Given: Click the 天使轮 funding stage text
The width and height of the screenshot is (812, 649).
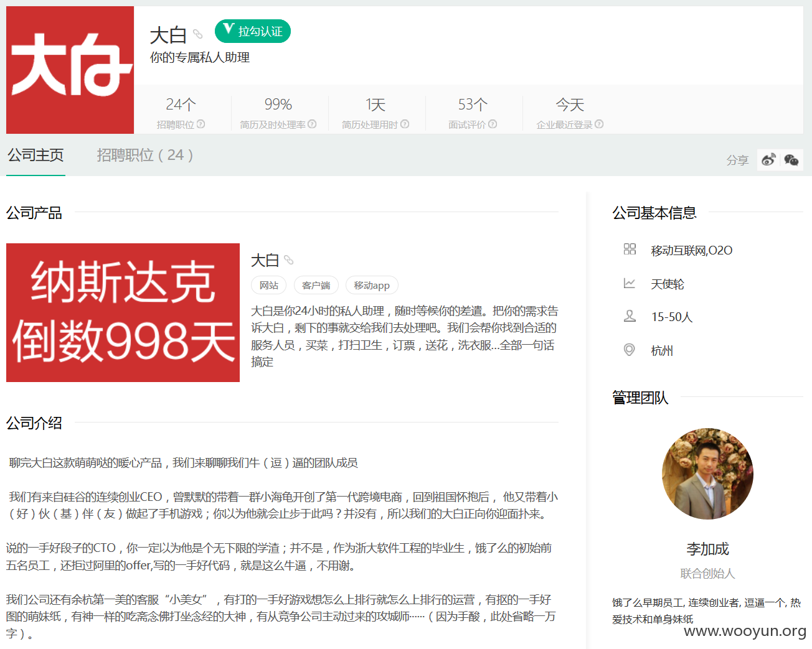Looking at the screenshot, I should pyautogui.click(x=668, y=284).
